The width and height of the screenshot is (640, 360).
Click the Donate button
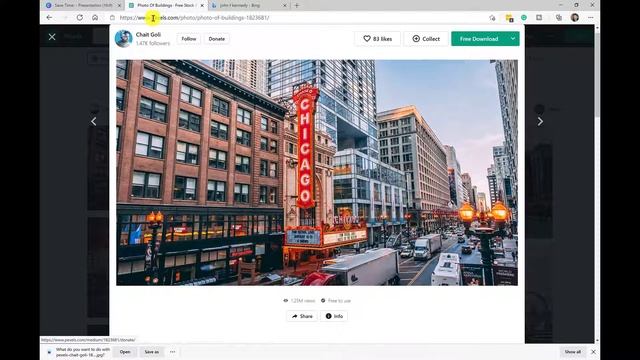tap(217, 39)
